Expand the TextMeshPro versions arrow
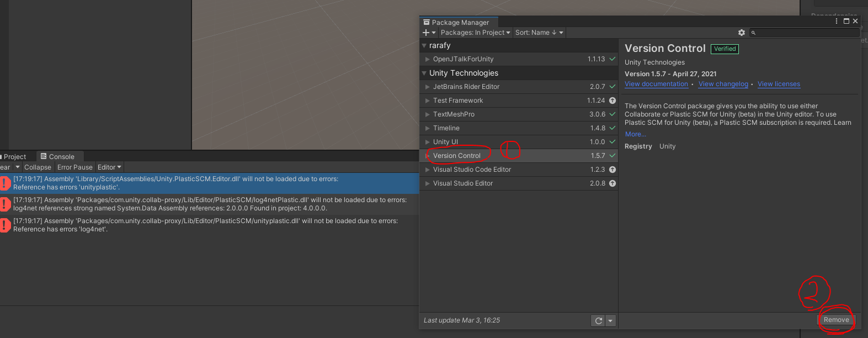Image resolution: width=868 pixels, height=338 pixels. coord(427,114)
